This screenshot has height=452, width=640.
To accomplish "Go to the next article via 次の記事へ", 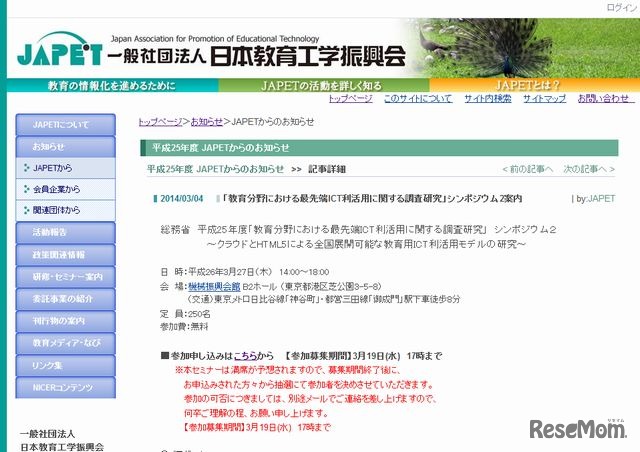I will coord(589,169).
